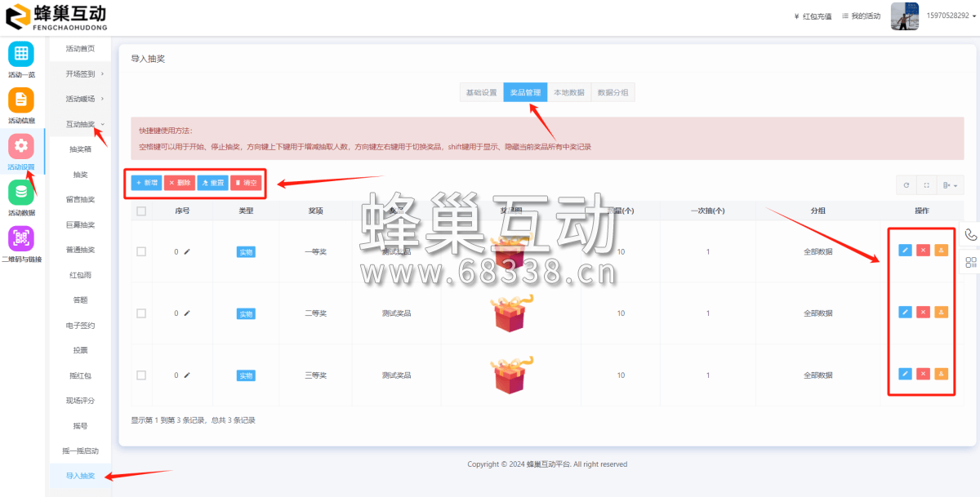Viewport: 980px width, 497px height.
Task: Check the checkbox for the 一等奖 row
Action: pyautogui.click(x=140, y=251)
